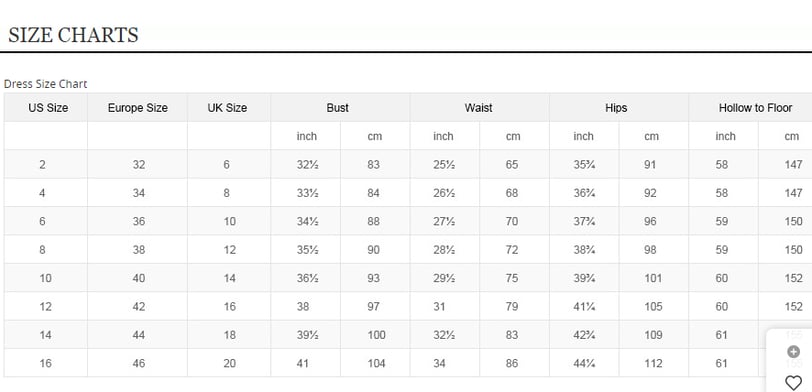
Task: Click the Hips column header
Action: tap(616, 108)
